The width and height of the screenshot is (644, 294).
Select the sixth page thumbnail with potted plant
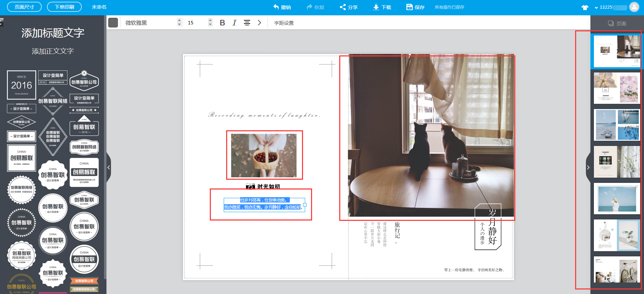[x=617, y=235]
